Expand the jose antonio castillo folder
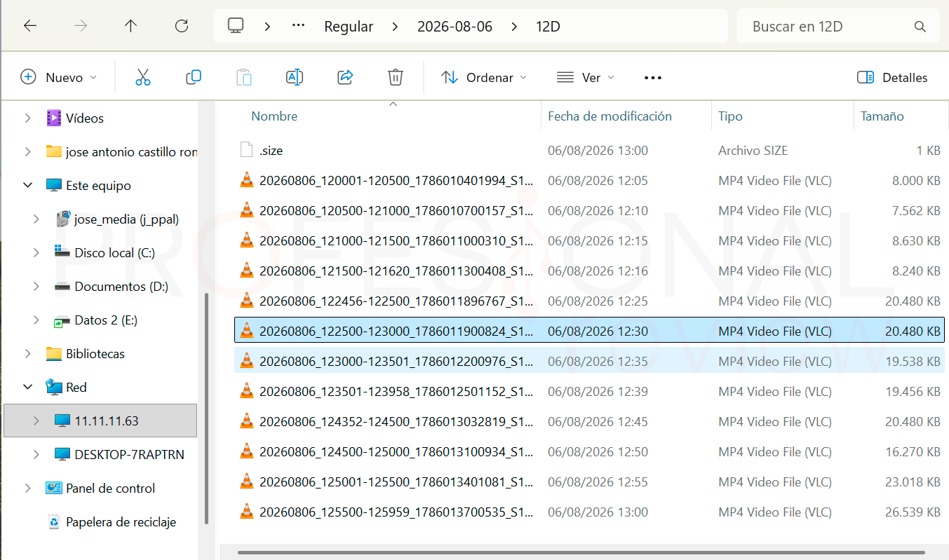The height and width of the screenshot is (560, 949). [28, 151]
